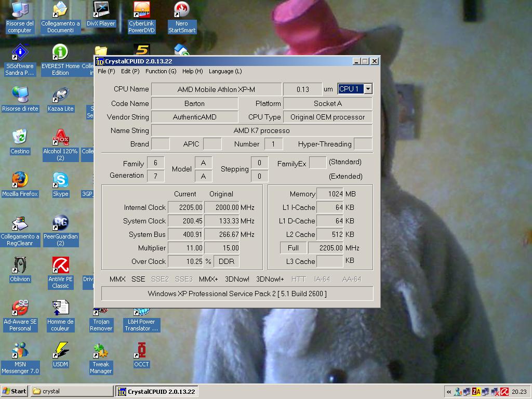Image resolution: width=532 pixels, height=399 pixels.
Task: Launch CyberLink PowerDVD shortcut
Action: click(141, 17)
